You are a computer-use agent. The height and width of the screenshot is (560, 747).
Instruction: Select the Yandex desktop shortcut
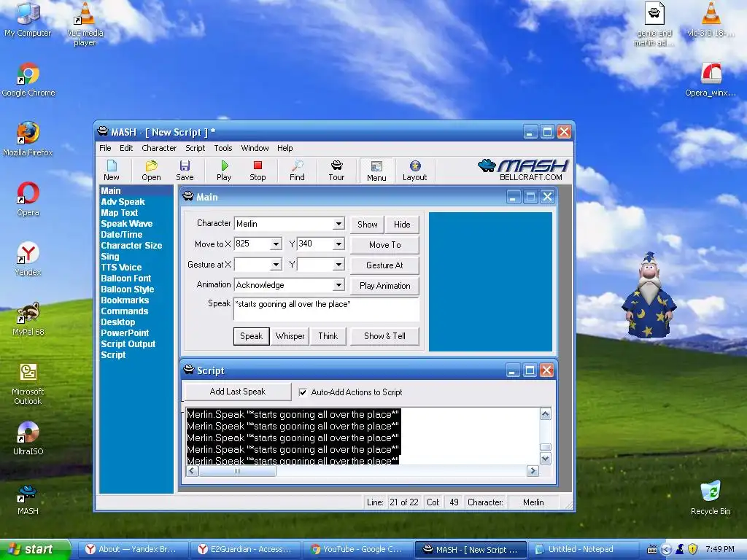point(28,259)
